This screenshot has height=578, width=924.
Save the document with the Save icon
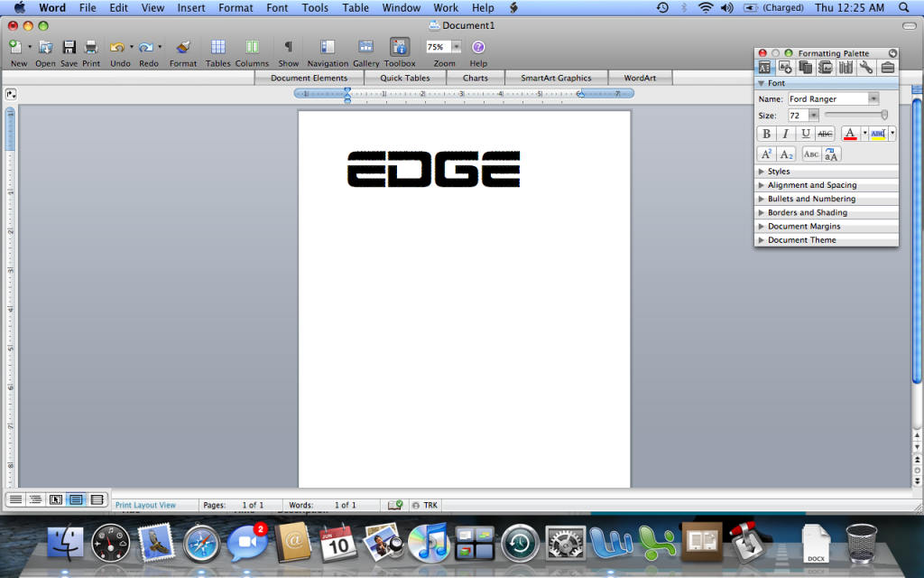click(69, 47)
